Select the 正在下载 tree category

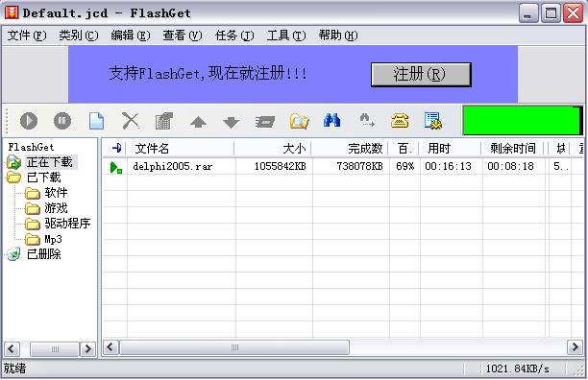click(49, 162)
